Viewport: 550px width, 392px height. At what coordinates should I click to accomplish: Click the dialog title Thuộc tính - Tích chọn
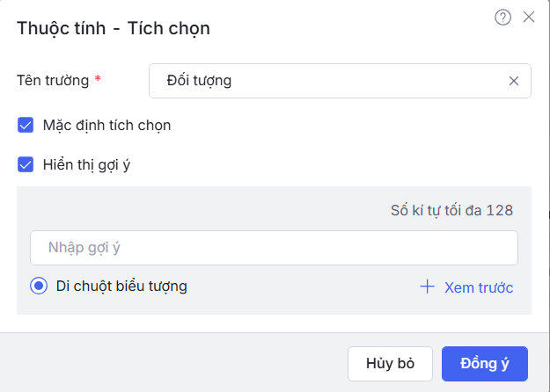(114, 28)
